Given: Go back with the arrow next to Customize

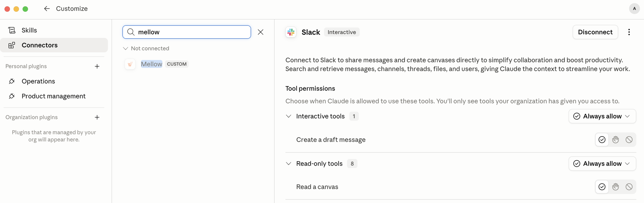Looking at the screenshot, I should pyautogui.click(x=47, y=9).
